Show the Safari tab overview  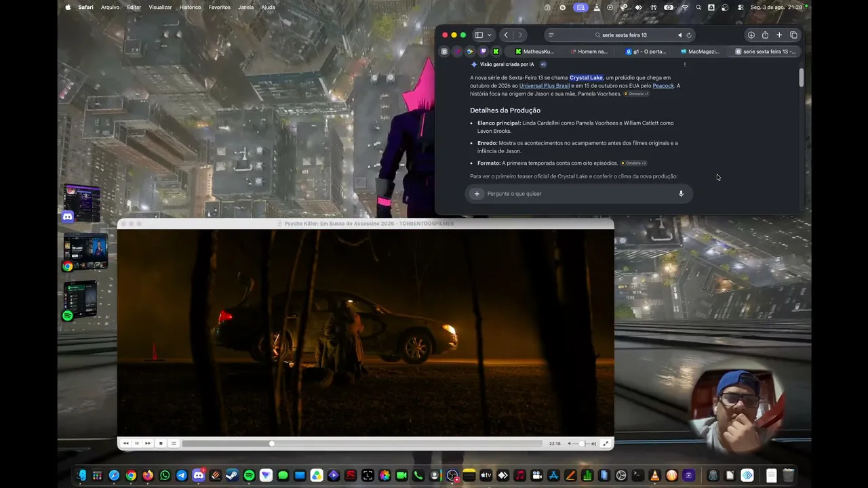pos(793,35)
